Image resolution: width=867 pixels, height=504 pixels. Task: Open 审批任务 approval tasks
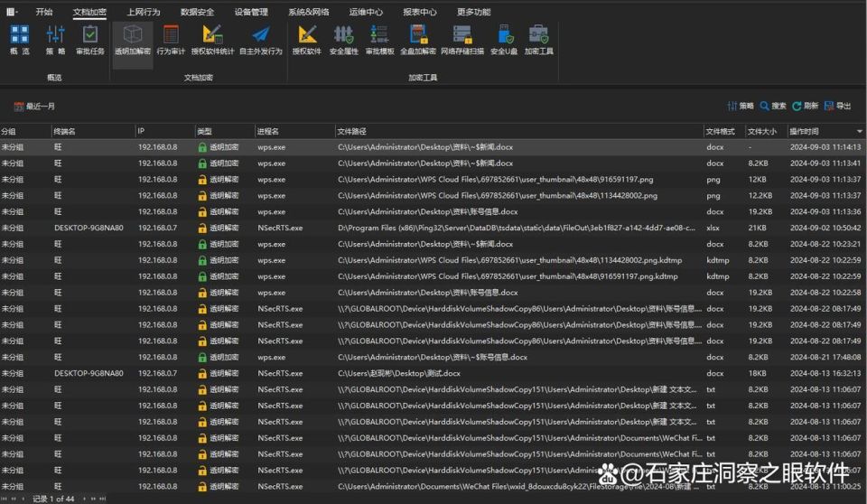(90, 40)
